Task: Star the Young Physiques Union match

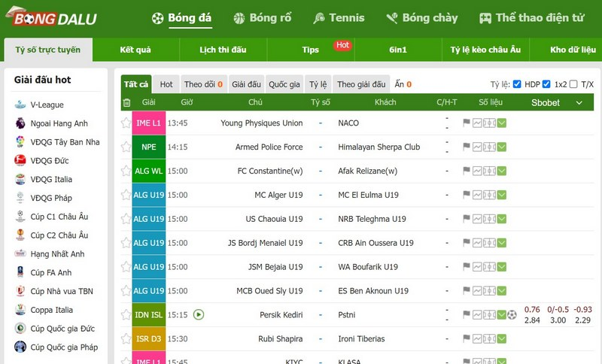Action: (126, 123)
